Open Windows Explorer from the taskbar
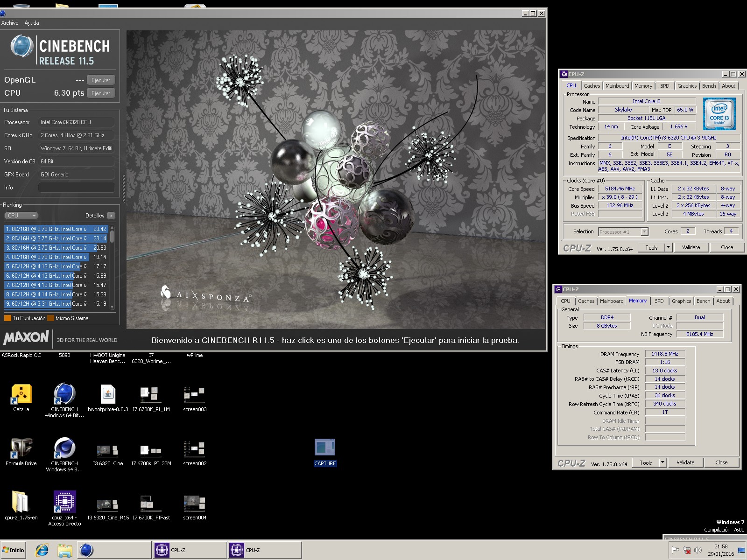Viewport: 747px width, 560px height. (65, 550)
